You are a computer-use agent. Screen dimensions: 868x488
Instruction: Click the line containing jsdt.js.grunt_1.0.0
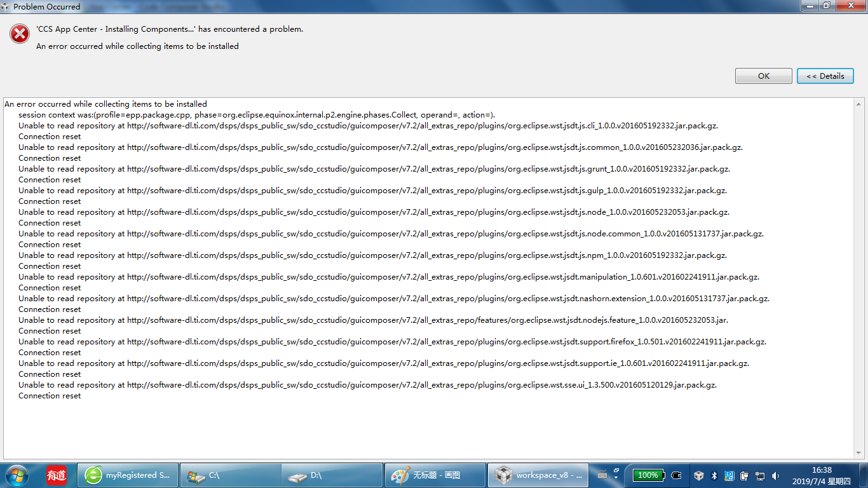pos(374,169)
